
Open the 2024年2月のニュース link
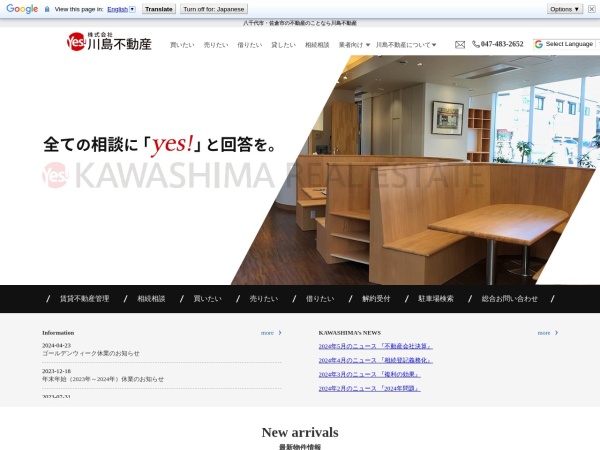pyautogui.click(x=370, y=389)
